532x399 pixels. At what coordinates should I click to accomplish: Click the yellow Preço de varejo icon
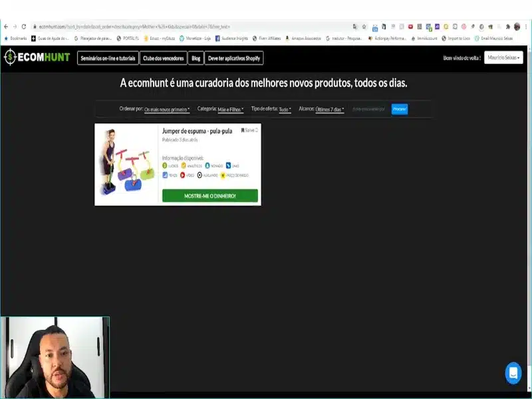pyautogui.click(x=223, y=176)
